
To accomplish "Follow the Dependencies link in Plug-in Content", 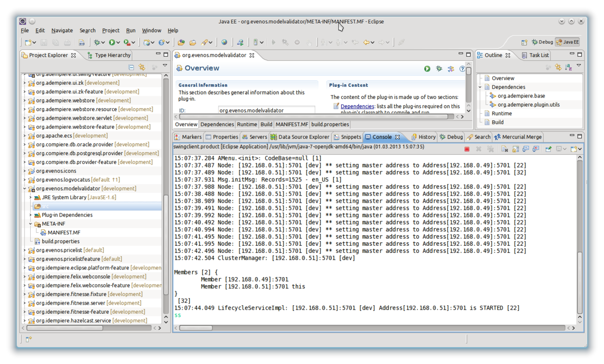I will coord(357,106).
